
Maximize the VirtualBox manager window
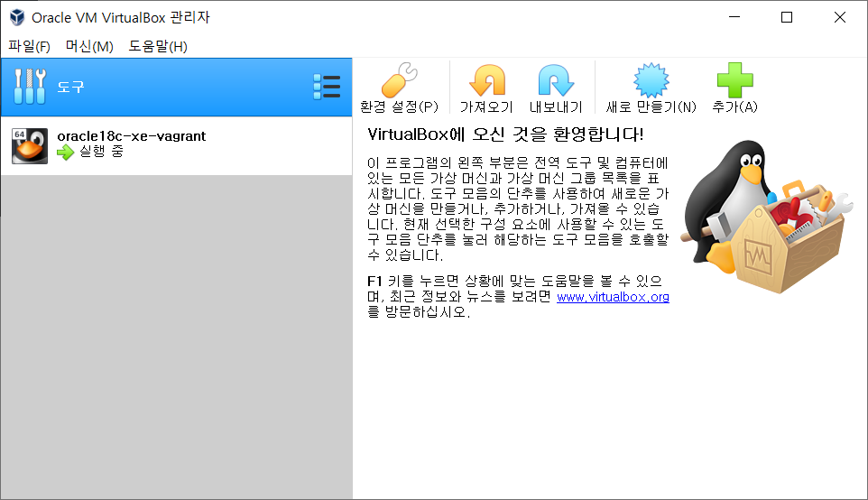pyautogui.click(x=787, y=17)
